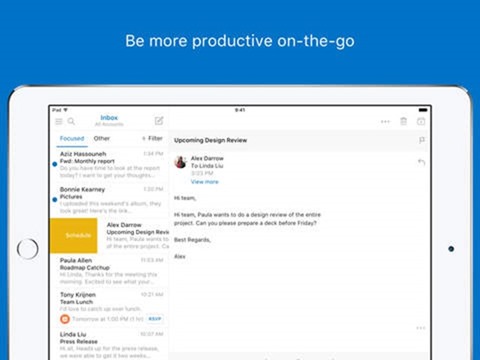Screen dimensions: 480x360
Task: Flag the Upcoming Design Review message
Action: [421, 140]
